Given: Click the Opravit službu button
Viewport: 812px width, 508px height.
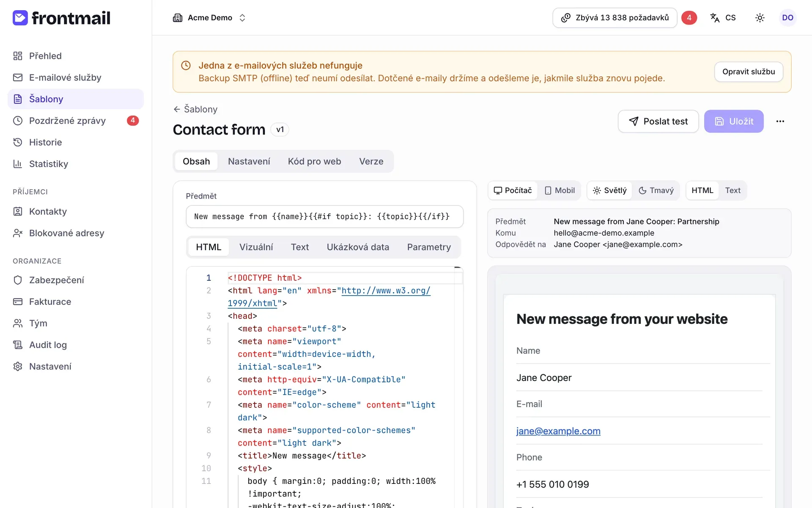Looking at the screenshot, I should (749, 72).
